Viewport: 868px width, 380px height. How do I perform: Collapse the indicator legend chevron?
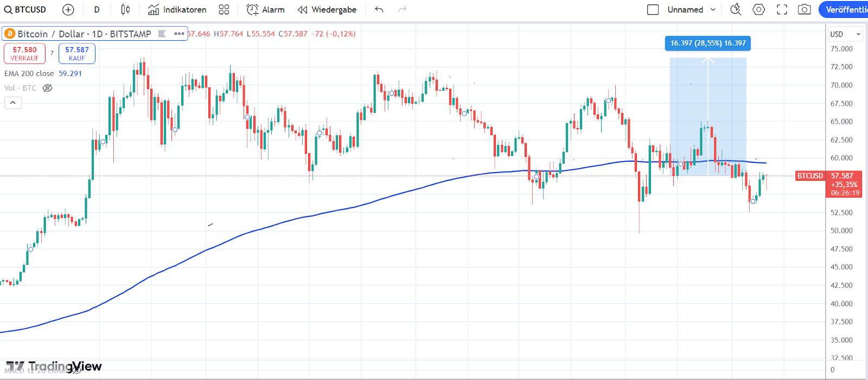13,103
